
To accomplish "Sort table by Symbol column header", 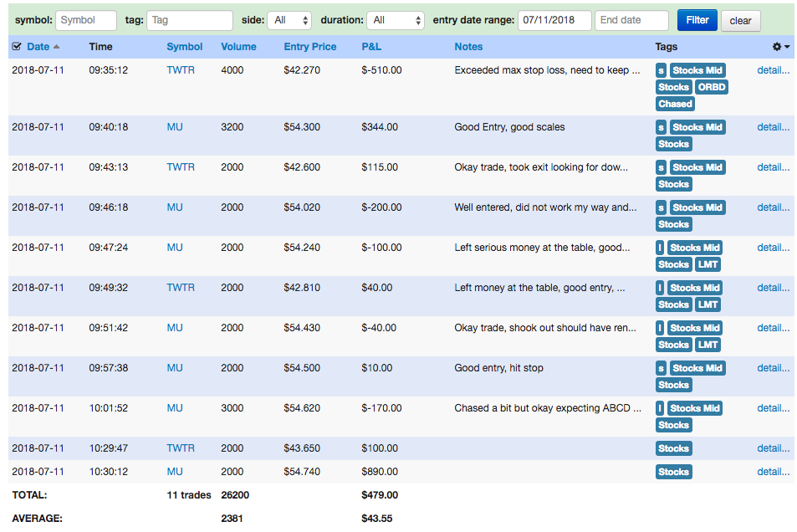I will (185, 47).
